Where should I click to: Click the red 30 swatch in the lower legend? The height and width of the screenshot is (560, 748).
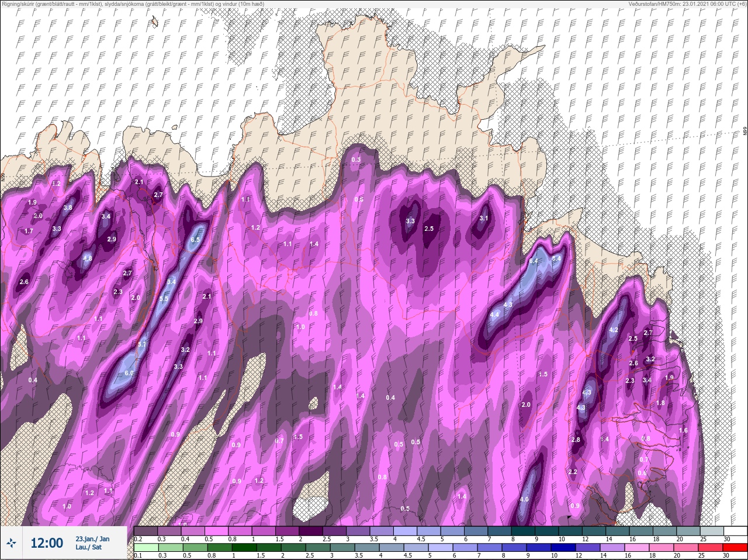[x=735, y=547]
